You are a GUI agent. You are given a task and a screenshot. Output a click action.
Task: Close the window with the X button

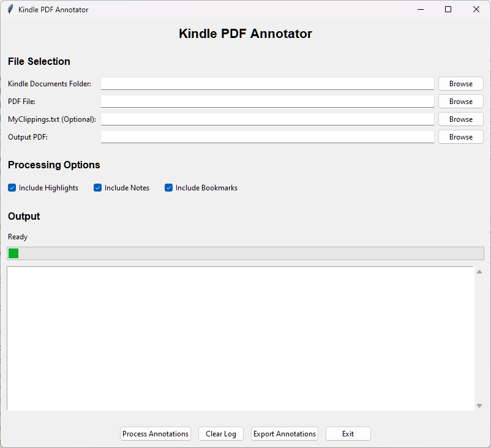pyautogui.click(x=476, y=9)
